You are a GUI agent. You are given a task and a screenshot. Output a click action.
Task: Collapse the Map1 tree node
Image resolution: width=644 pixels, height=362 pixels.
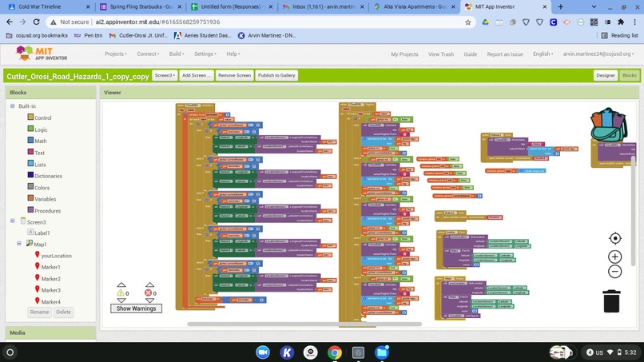click(x=19, y=243)
